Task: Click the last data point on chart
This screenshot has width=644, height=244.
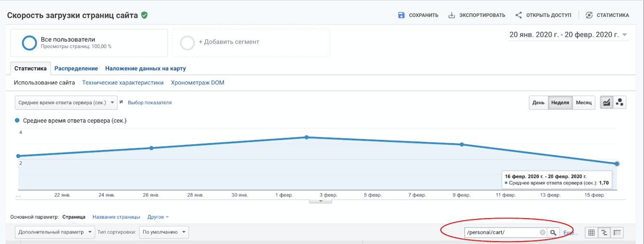Action: point(617,164)
